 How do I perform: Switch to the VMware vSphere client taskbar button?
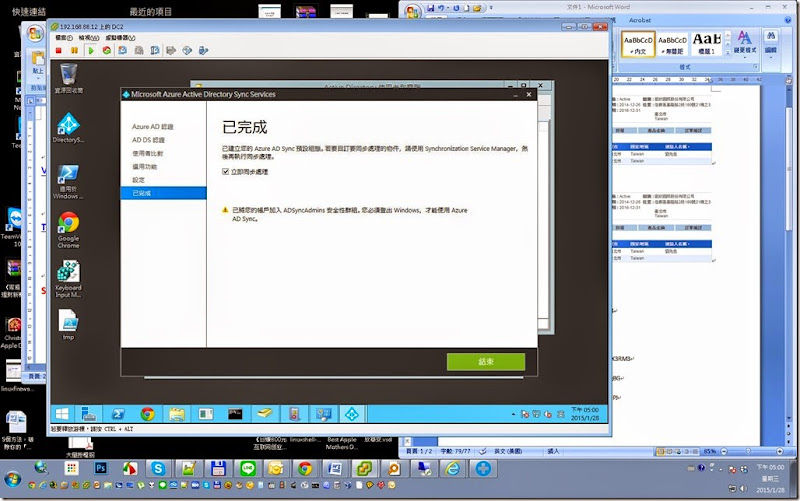(x=364, y=468)
